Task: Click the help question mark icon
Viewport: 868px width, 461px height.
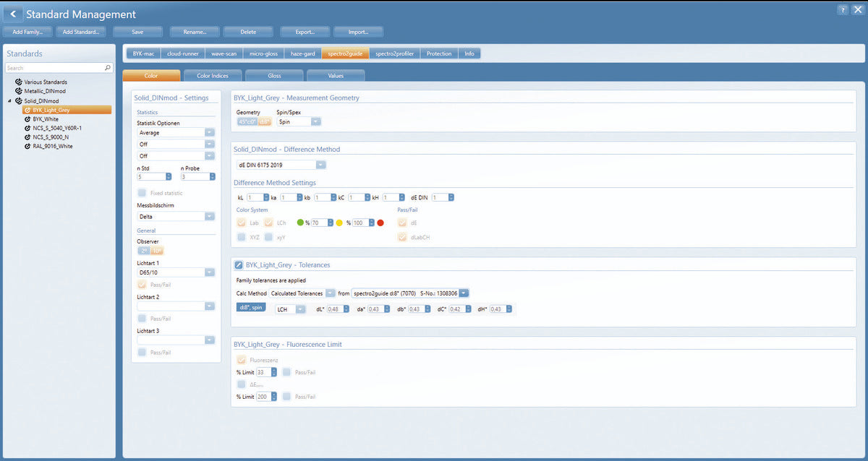Action: pyautogui.click(x=841, y=9)
